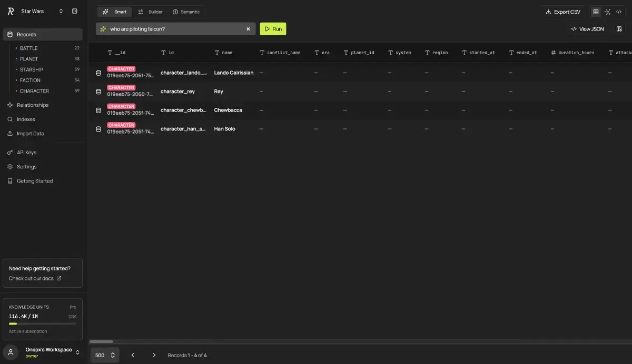This screenshot has width=632, height=364.
Task: Open the Check out our docs link
Action: 31,278
